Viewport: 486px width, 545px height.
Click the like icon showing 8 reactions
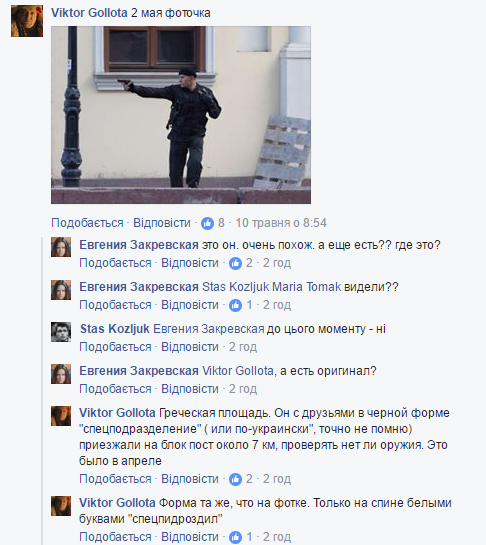coord(207,223)
